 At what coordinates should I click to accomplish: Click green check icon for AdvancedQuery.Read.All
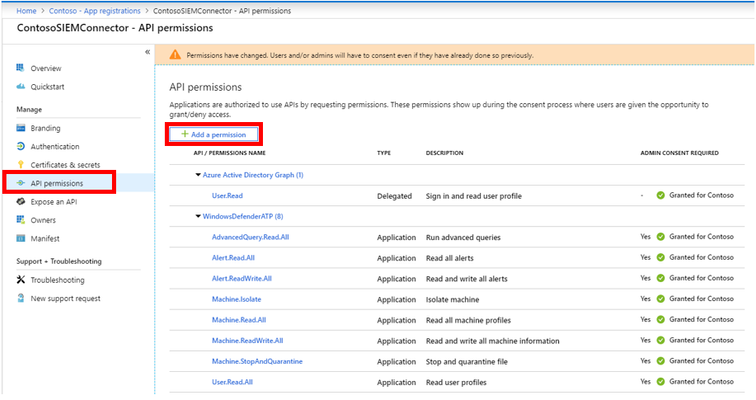tap(661, 237)
